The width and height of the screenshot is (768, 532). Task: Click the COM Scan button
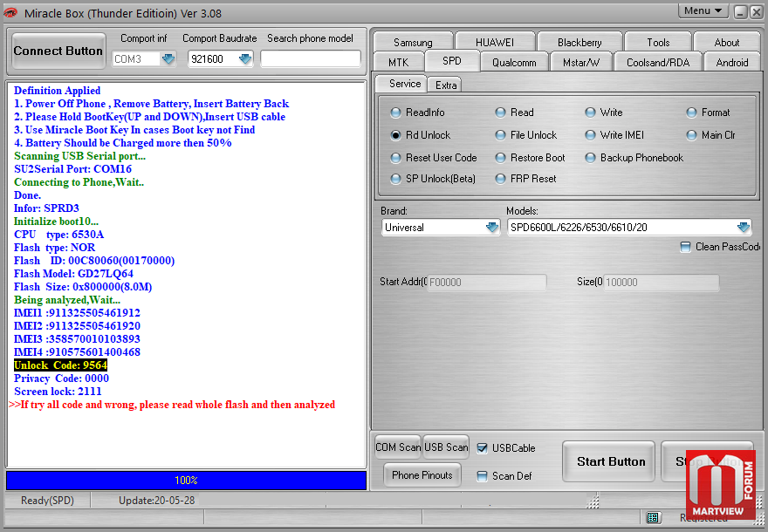398,447
